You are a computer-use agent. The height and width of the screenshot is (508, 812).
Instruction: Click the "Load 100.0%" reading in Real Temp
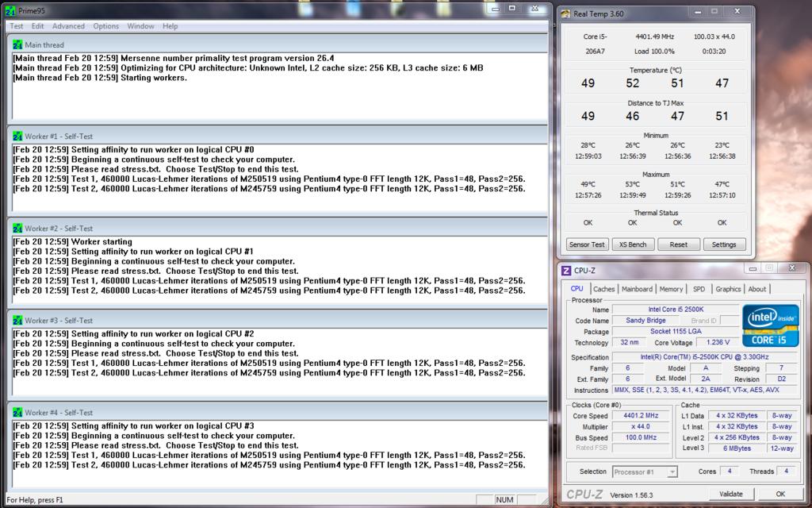coord(654,52)
